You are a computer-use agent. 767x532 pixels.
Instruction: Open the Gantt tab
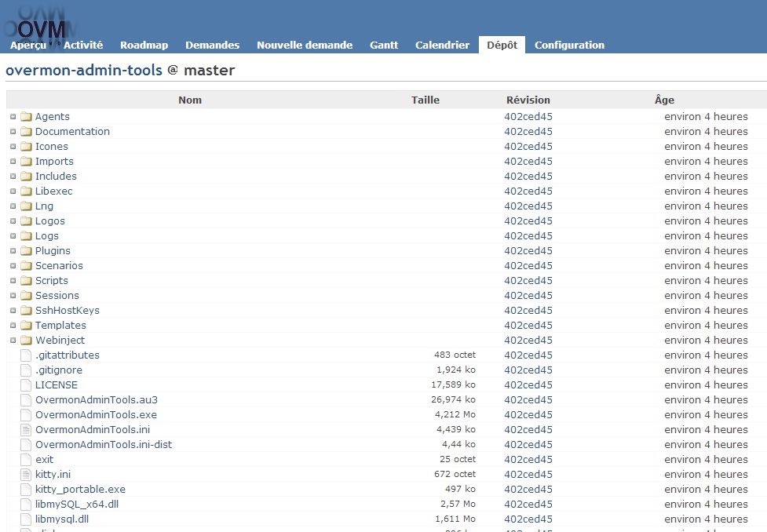384,46
